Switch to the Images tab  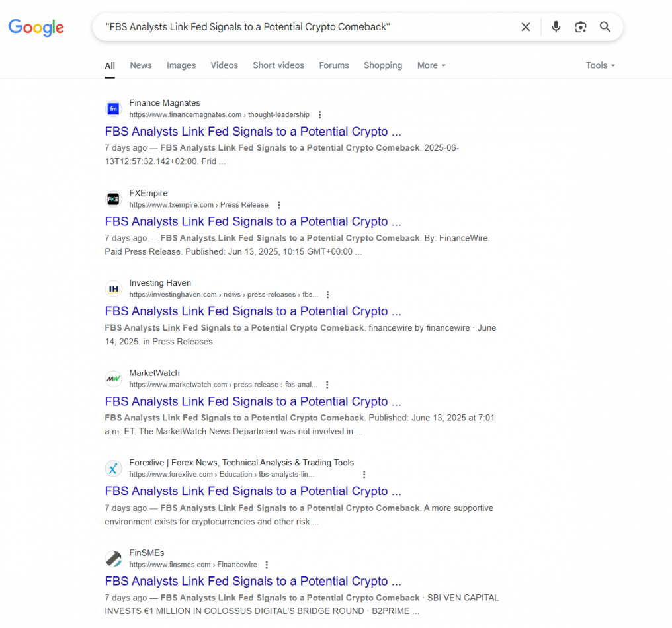(x=181, y=65)
